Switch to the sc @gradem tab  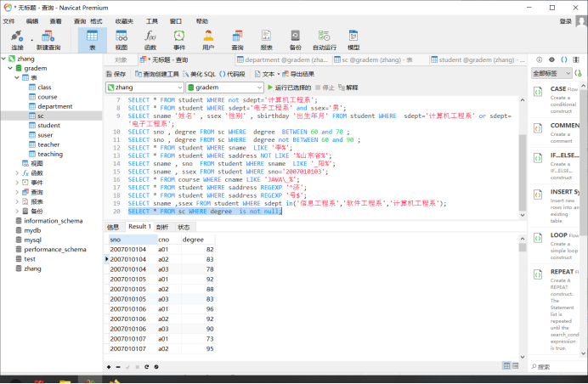point(380,59)
